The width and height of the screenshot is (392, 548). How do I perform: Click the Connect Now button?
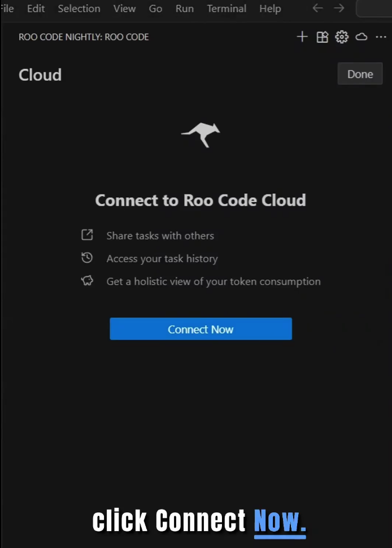click(201, 329)
